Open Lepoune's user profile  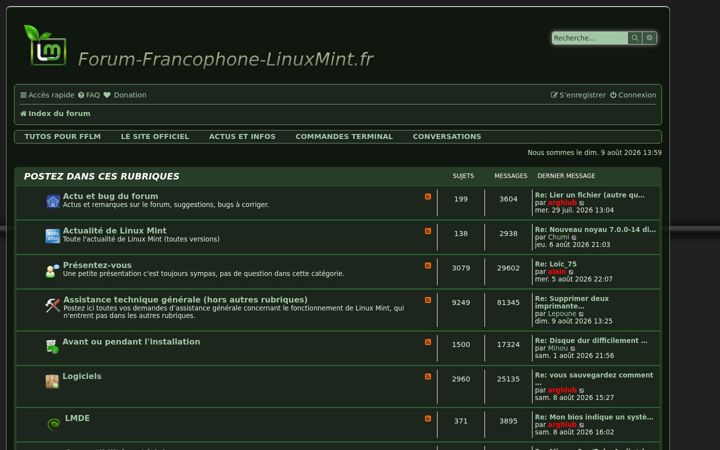pos(562,314)
